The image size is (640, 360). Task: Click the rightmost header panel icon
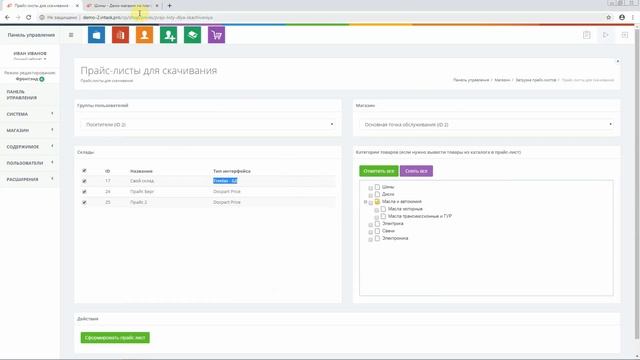625,35
